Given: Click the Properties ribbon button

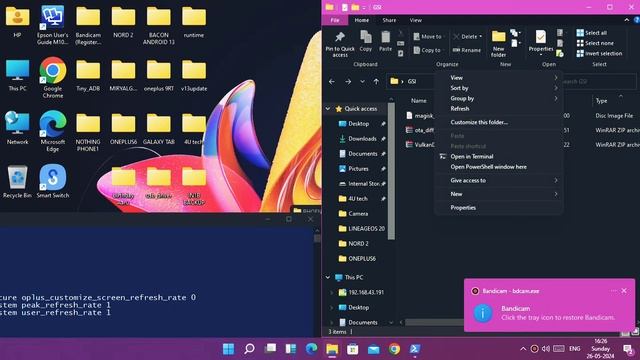Looking at the screenshot, I should tap(541, 42).
